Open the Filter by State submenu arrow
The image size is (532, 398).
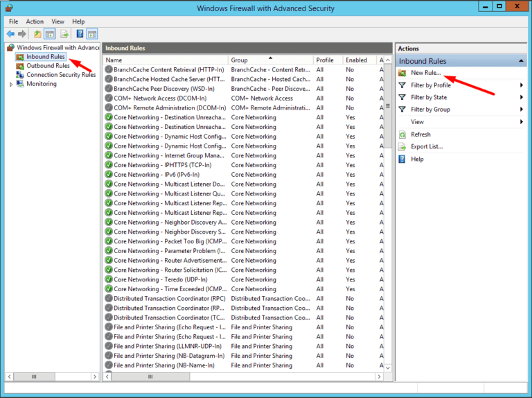[x=522, y=98]
